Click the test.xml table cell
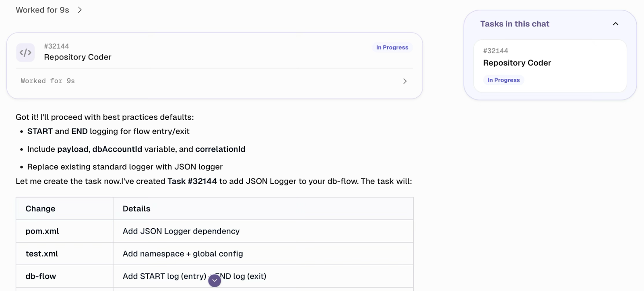Image resolution: width=644 pixels, height=291 pixels. point(41,253)
